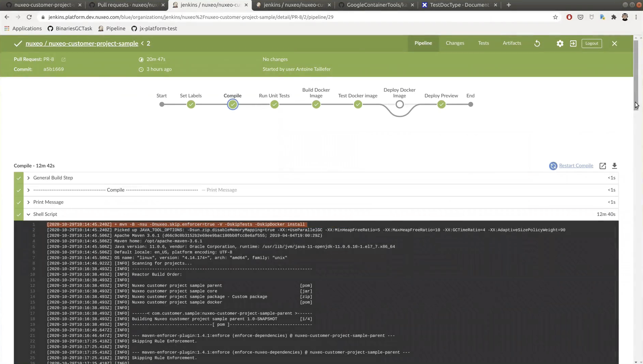Select the Deploy Preview stage node
643x364 pixels.
tap(441, 104)
